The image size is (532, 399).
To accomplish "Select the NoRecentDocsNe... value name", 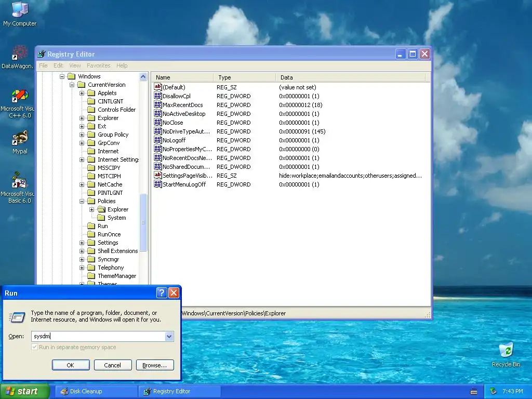I will point(187,158).
